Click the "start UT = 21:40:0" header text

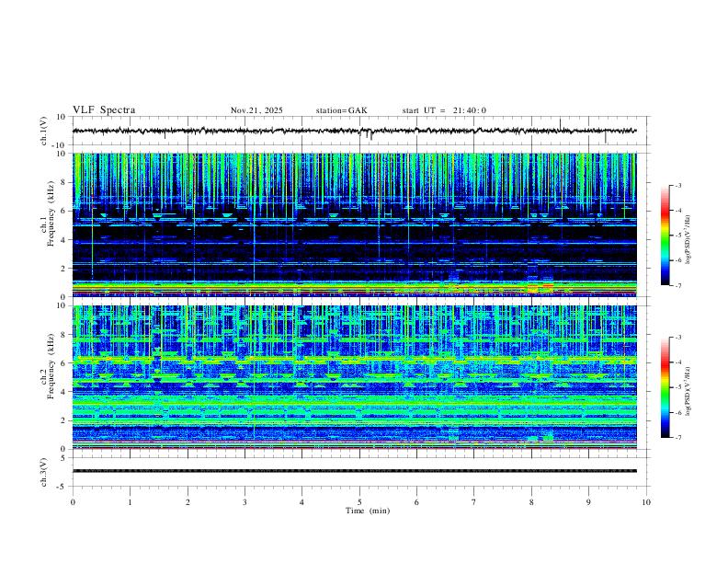coord(444,110)
